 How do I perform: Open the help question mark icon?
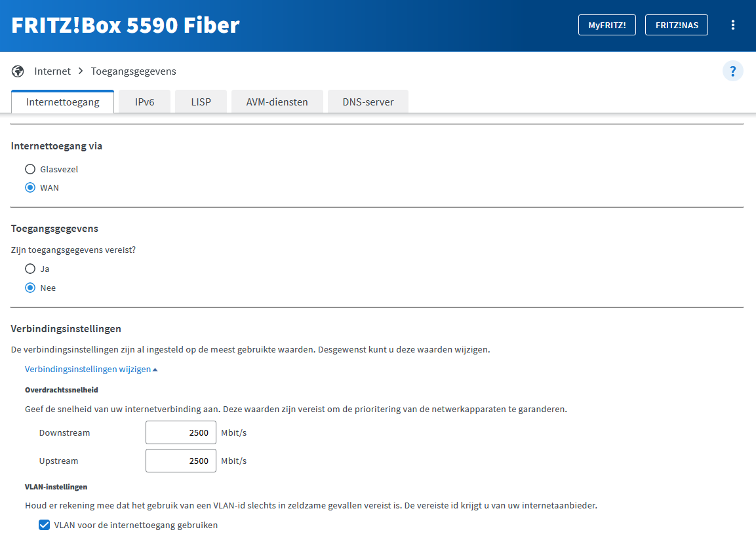pos(733,71)
